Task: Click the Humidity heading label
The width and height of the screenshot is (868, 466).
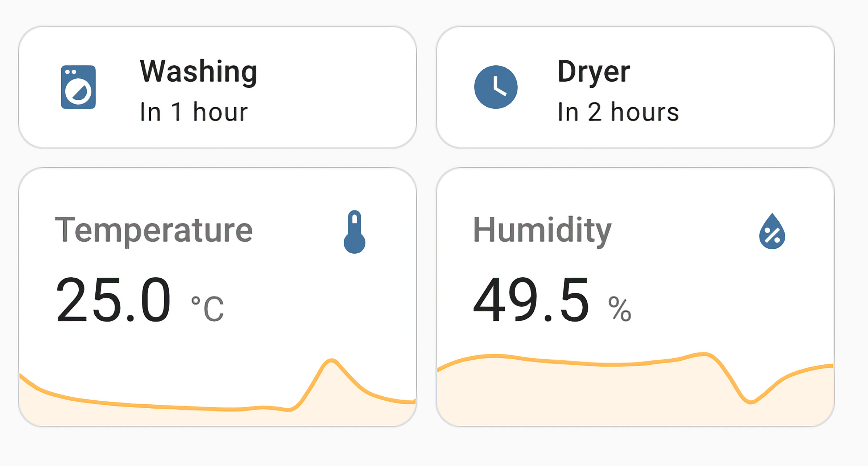Action: click(x=542, y=231)
